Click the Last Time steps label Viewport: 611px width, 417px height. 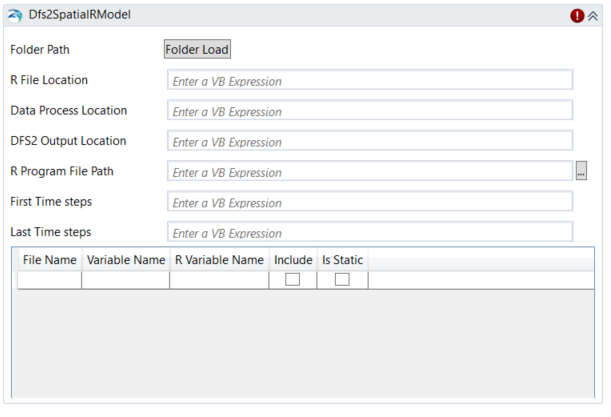[51, 232]
